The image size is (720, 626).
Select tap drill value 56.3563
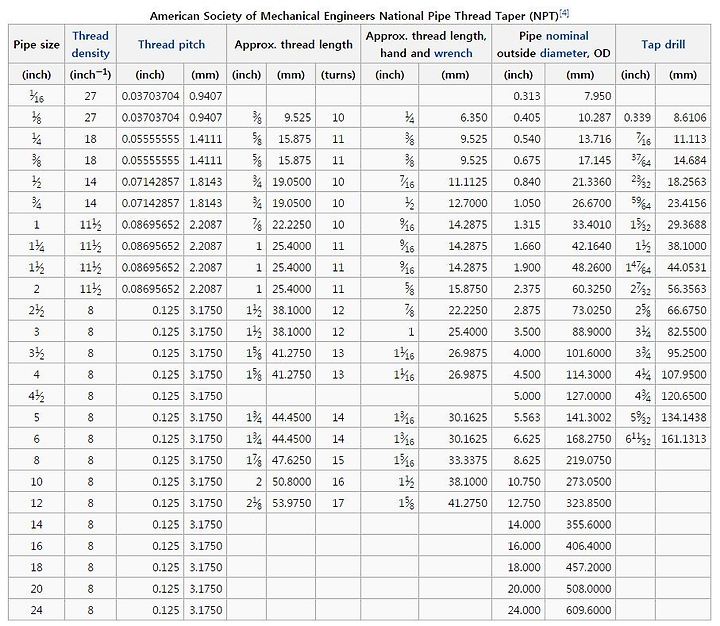(x=686, y=289)
